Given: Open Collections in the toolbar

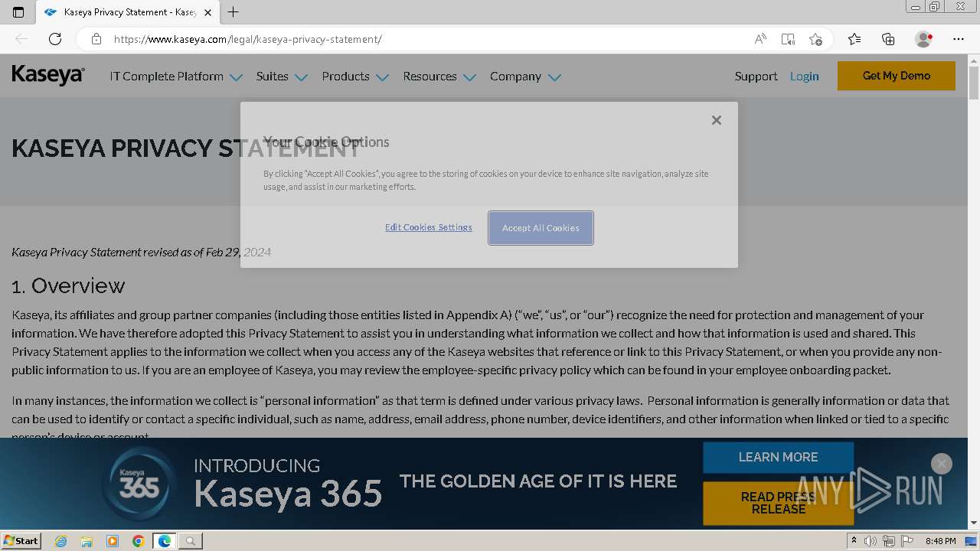Looking at the screenshot, I should pyautogui.click(x=888, y=39).
